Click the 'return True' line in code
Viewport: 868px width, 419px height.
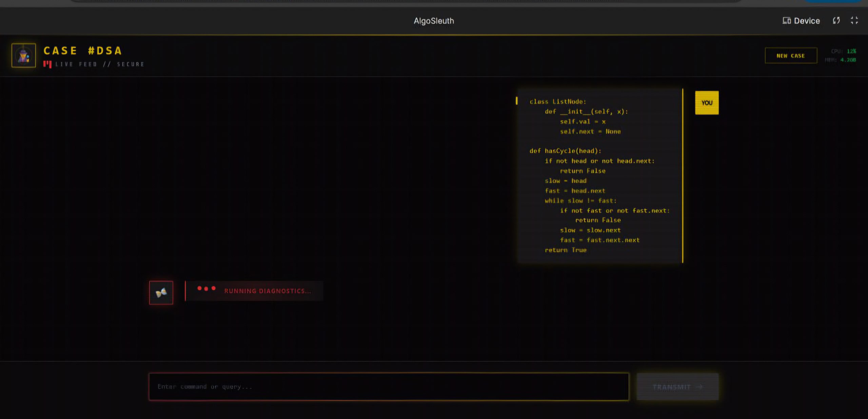[566, 250]
